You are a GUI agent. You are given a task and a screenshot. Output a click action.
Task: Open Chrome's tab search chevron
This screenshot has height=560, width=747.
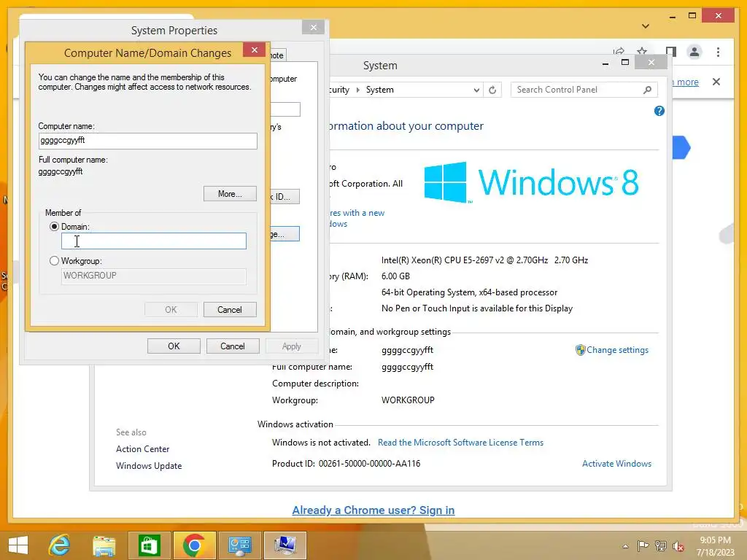click(646, 26)
